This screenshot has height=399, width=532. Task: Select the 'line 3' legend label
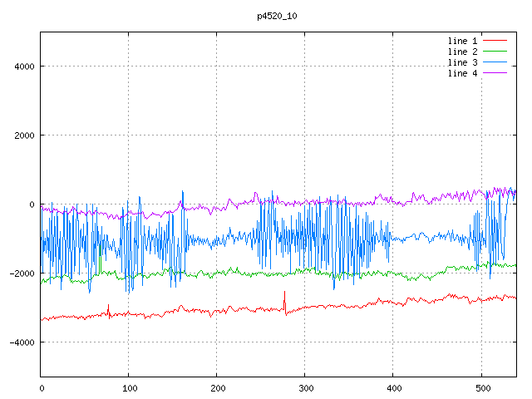(x=462, y=62)
